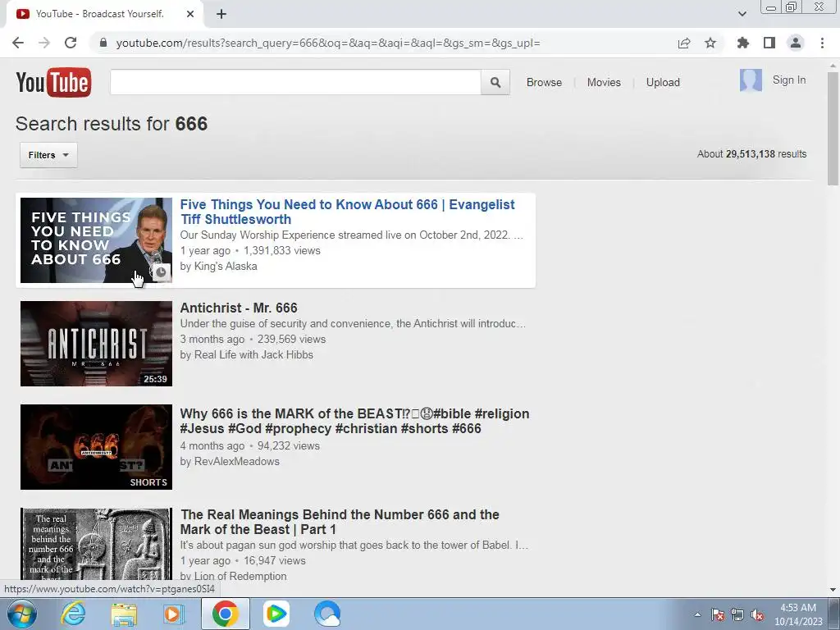Click the King's Alaska channel name
The image size is (840, 630).
226,267
